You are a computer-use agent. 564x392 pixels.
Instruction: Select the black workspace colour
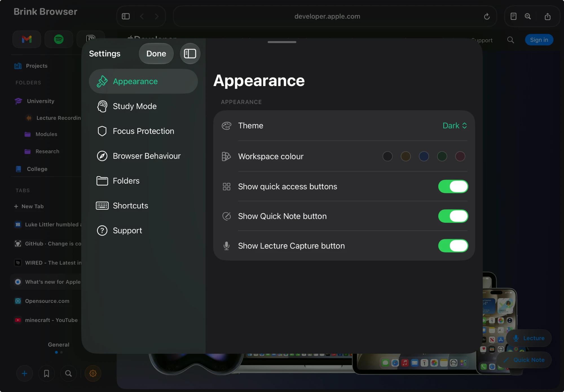pos(387,157)
